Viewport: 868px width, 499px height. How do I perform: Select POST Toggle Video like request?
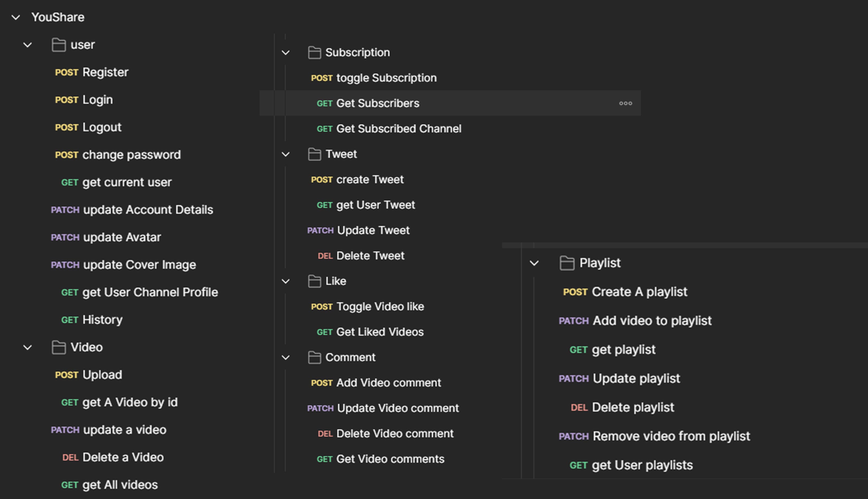[x=380, y=306]
